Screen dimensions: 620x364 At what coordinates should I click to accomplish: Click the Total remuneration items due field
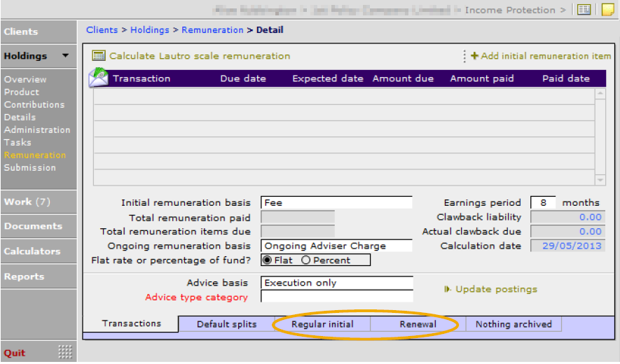298,231
